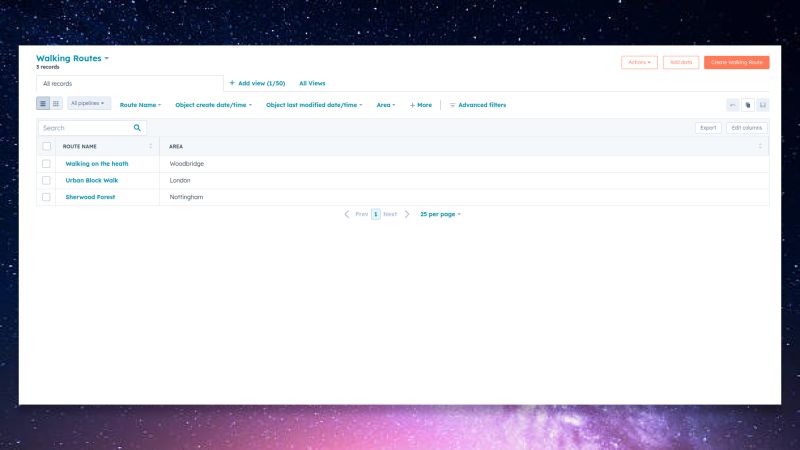Click Create Walking Route button
Viewport: 800px width, 450px height.
point(736,62)
